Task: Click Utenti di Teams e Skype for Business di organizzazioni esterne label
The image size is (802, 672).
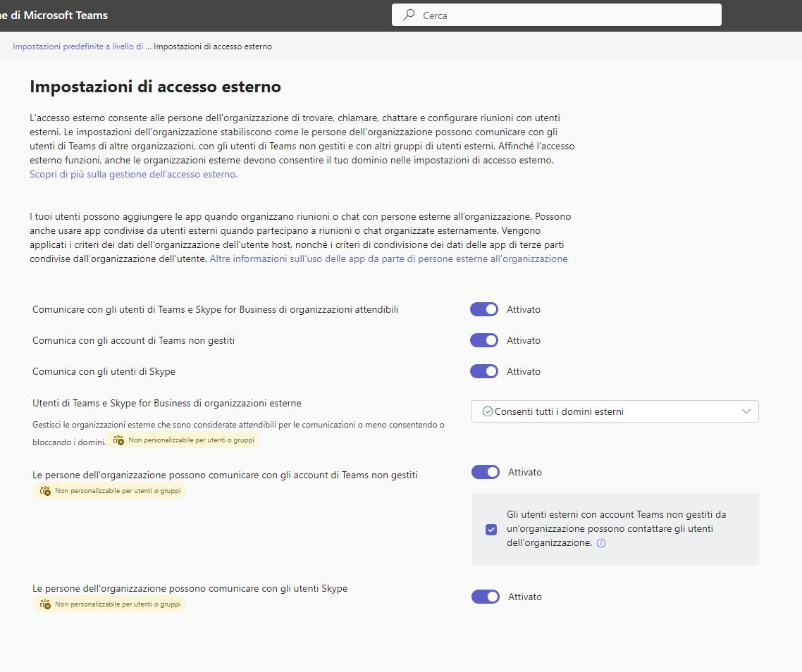Action: (x=167, y=403)
